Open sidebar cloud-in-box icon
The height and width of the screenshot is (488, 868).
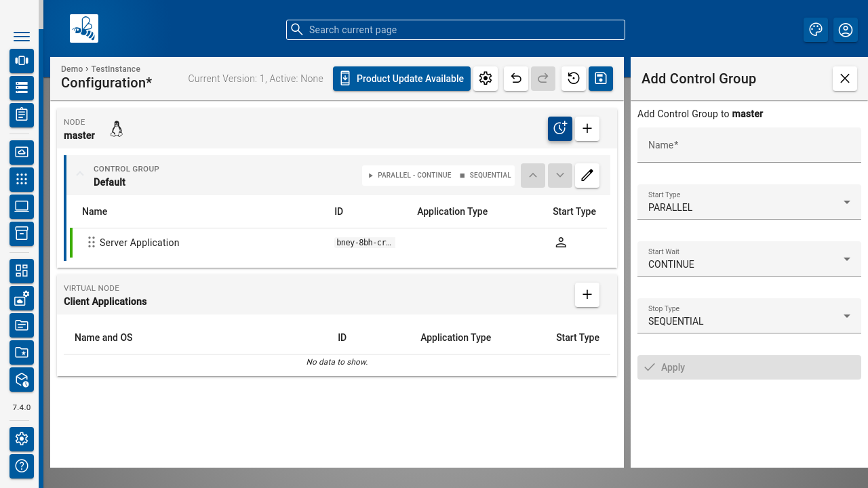22,152
